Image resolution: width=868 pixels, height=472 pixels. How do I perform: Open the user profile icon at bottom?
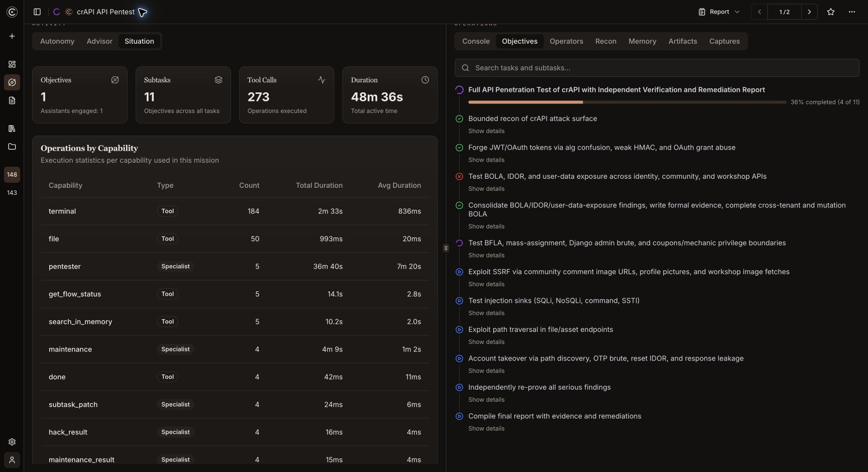(12, 460)
